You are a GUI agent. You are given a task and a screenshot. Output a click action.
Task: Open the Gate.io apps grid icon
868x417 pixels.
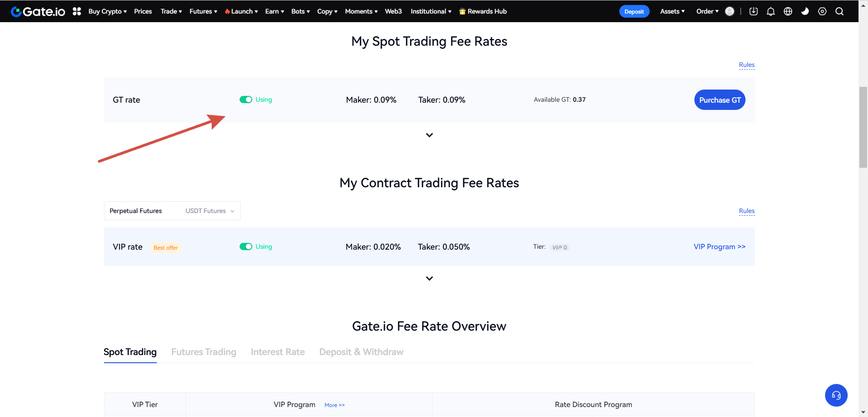77,11
